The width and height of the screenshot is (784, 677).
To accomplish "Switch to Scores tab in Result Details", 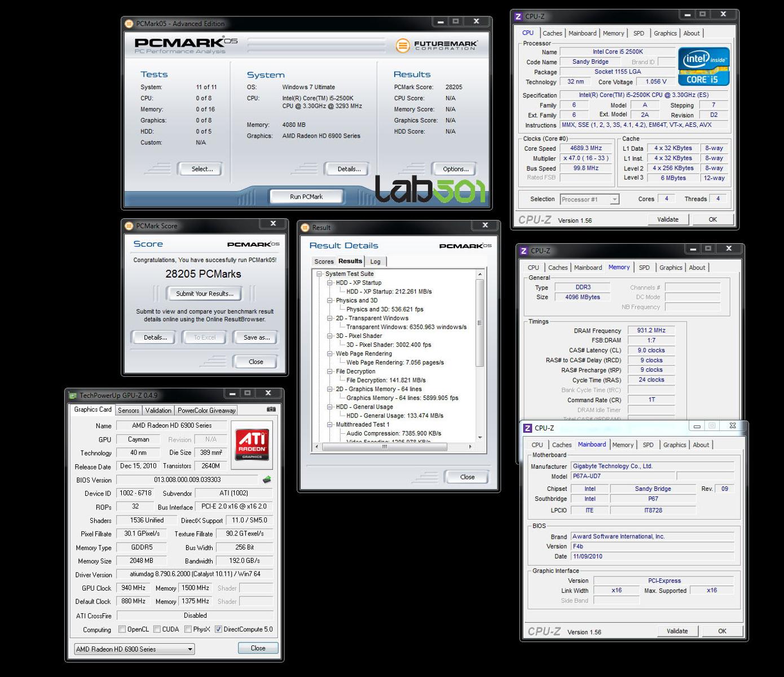I will tap(324, 261).
